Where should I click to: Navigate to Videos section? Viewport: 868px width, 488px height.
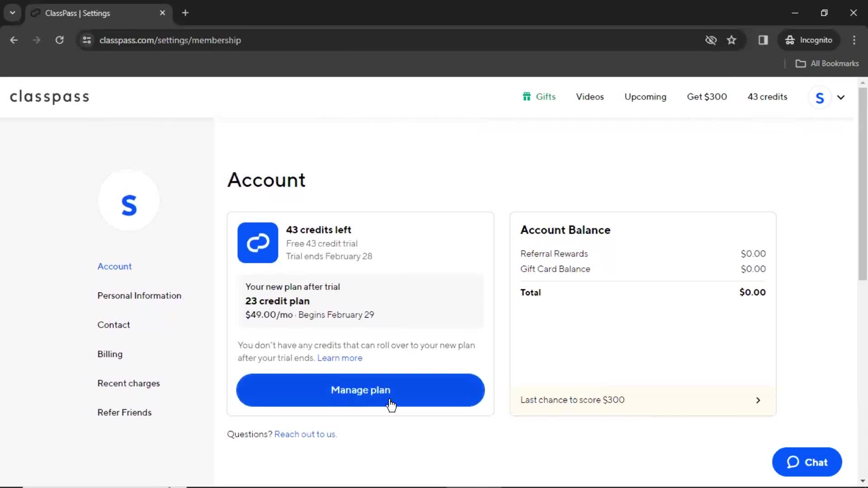tap(590, 97)
